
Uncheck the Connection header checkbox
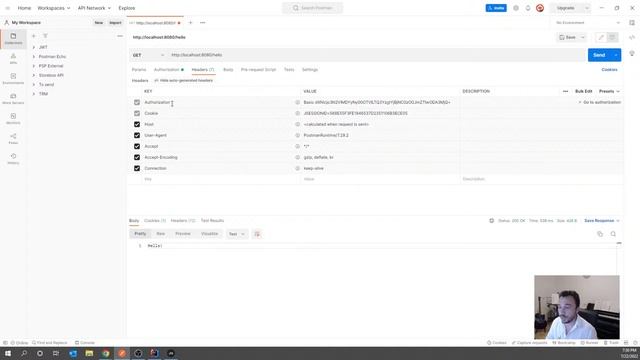coord(137,169)
